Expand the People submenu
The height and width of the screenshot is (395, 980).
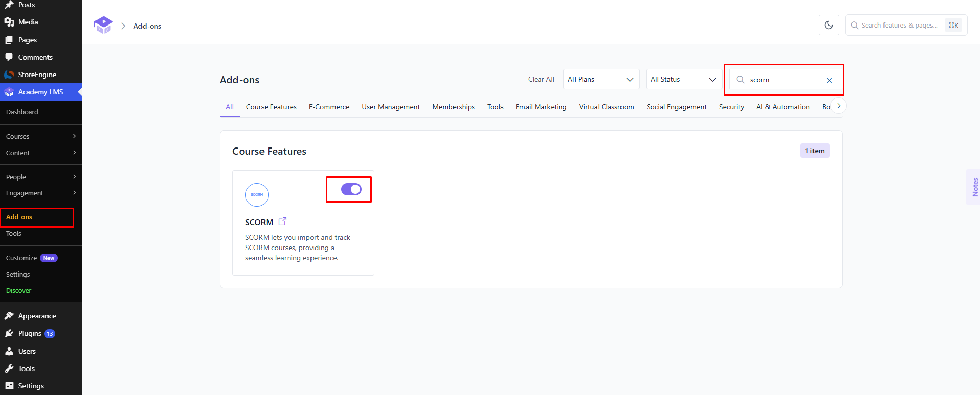(x=41, y=177)
